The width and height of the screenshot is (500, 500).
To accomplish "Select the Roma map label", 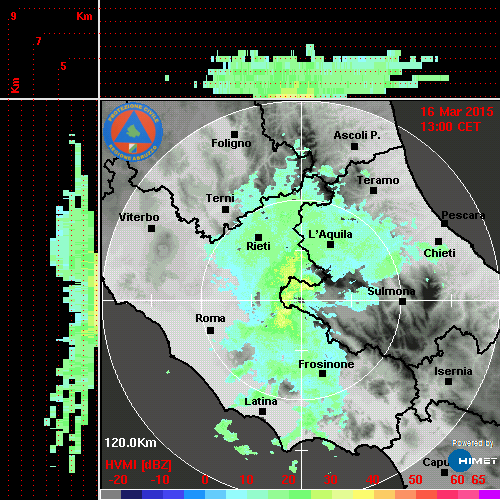I will [x=210, y=318].
